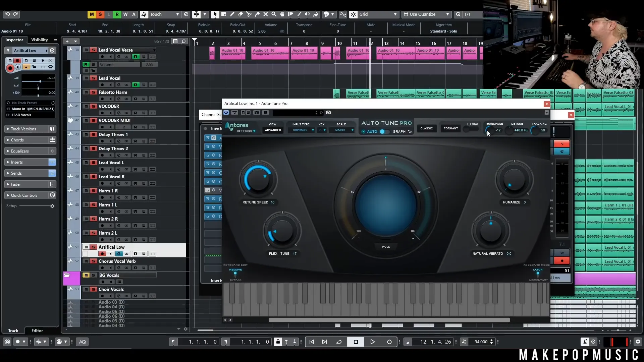
Task: Click the FLEX-TUNE knob
Action: click(282, 231)
